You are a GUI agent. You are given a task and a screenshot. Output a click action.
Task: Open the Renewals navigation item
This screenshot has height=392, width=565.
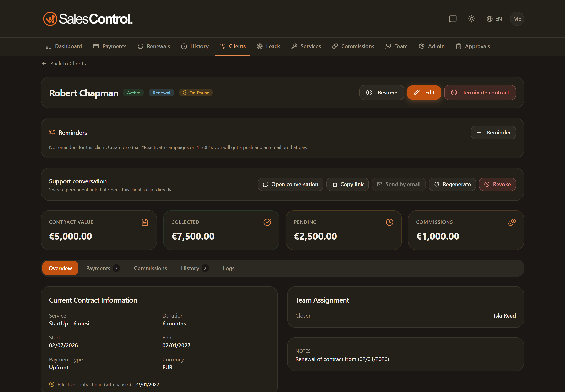[154, 46]
